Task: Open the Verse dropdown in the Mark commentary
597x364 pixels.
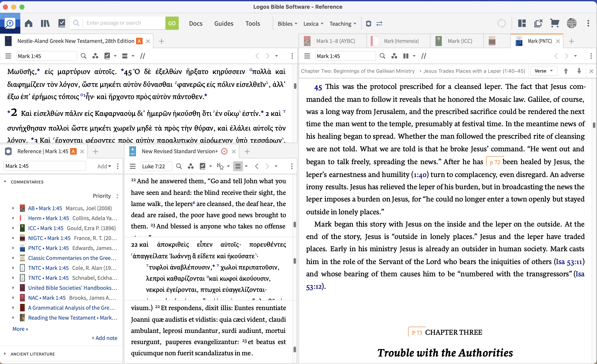Action: pos(544,71)
